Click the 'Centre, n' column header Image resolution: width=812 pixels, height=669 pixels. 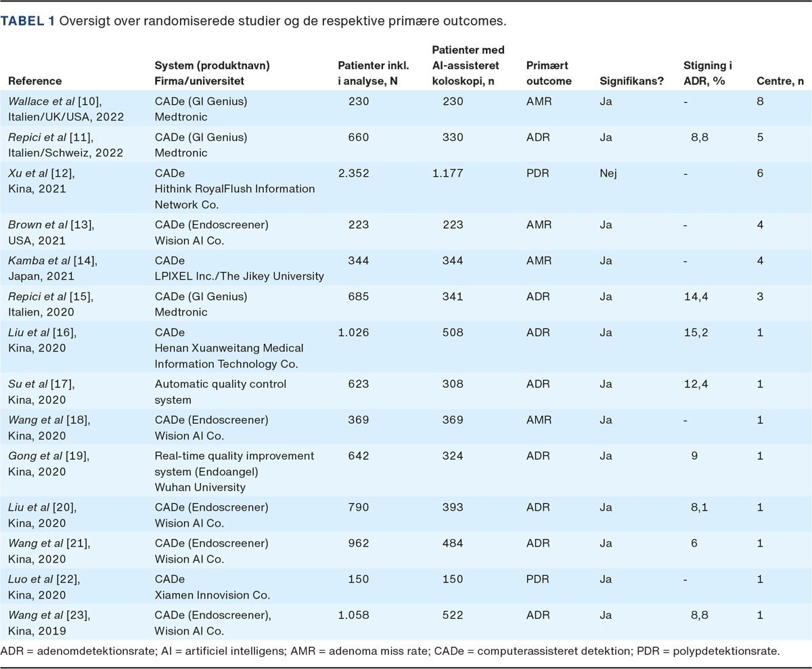point(780,81)
